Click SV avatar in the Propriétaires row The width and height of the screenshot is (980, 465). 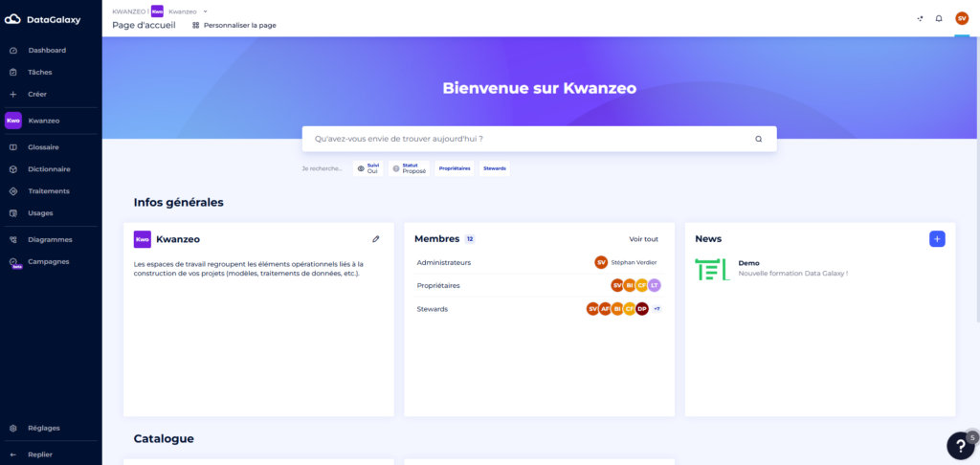[617, 286]
